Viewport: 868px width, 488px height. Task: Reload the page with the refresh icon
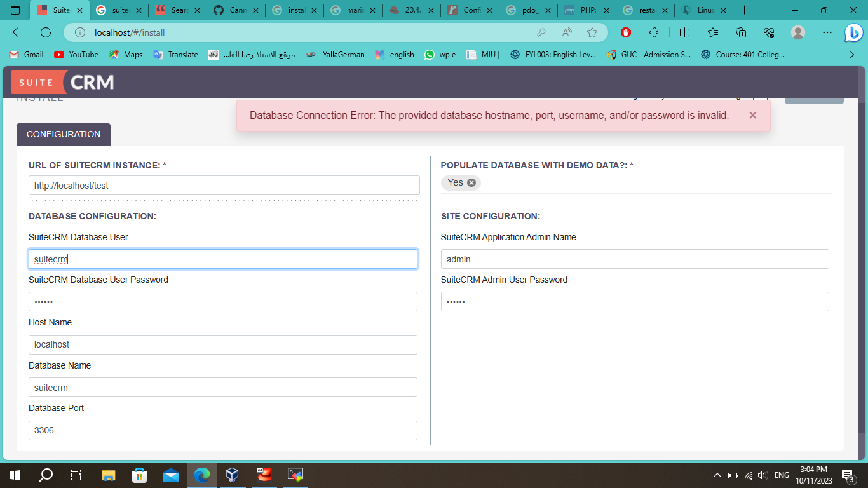coord(46,32)
